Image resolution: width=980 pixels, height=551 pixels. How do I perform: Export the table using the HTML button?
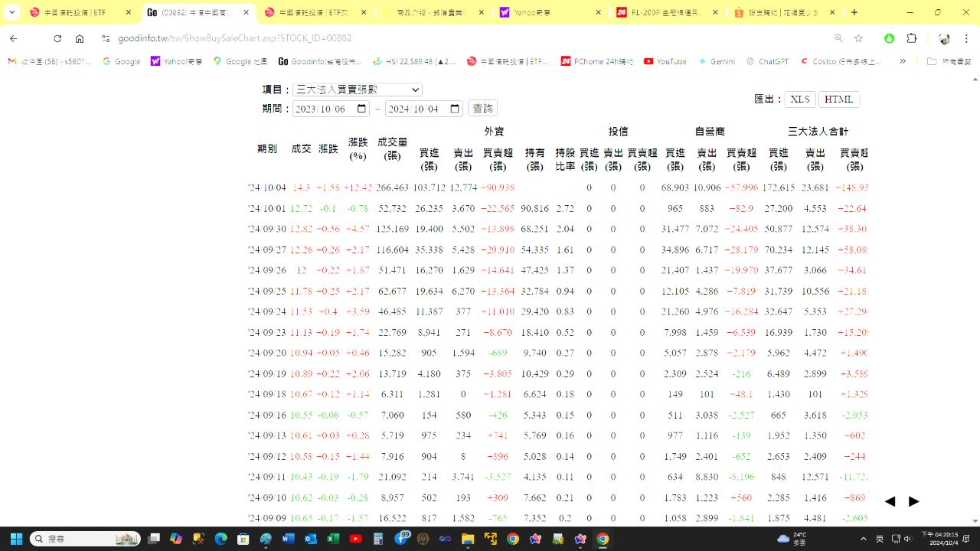click(x=839, y=99)
